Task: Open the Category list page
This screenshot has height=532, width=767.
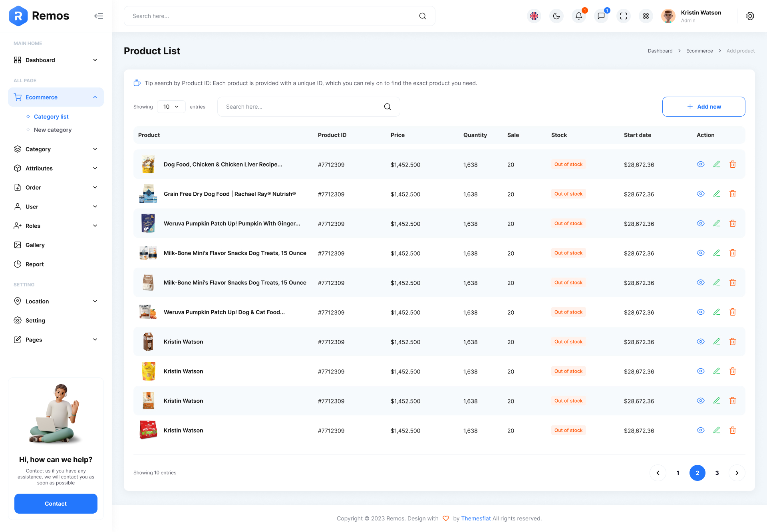Action: [x=51, y=116]
